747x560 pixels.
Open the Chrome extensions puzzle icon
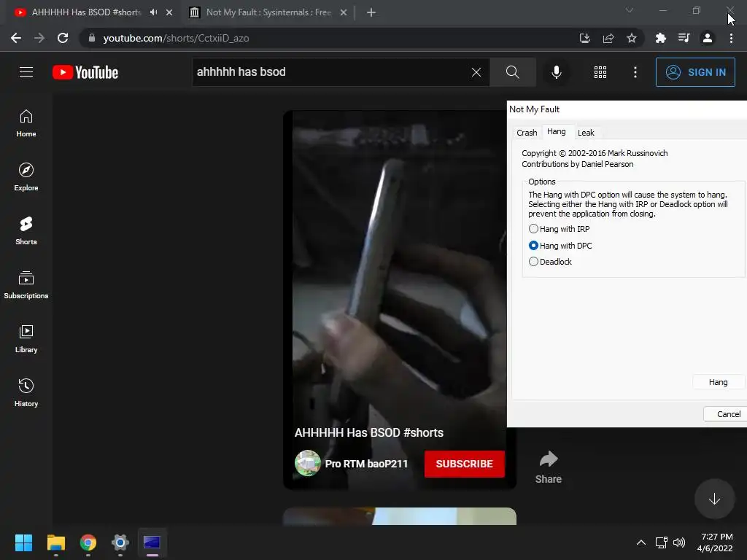[x=661, y=38]
